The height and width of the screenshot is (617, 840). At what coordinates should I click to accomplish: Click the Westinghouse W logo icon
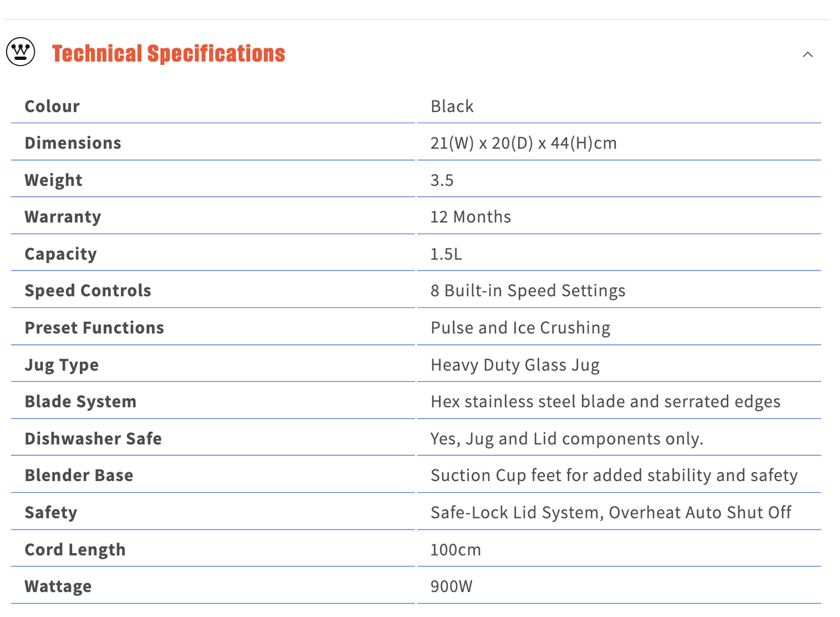21,52
